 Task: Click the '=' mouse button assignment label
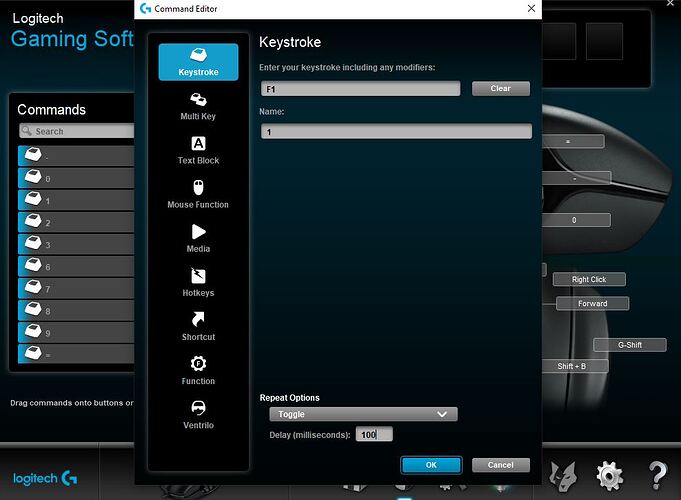tap(573, 142)
